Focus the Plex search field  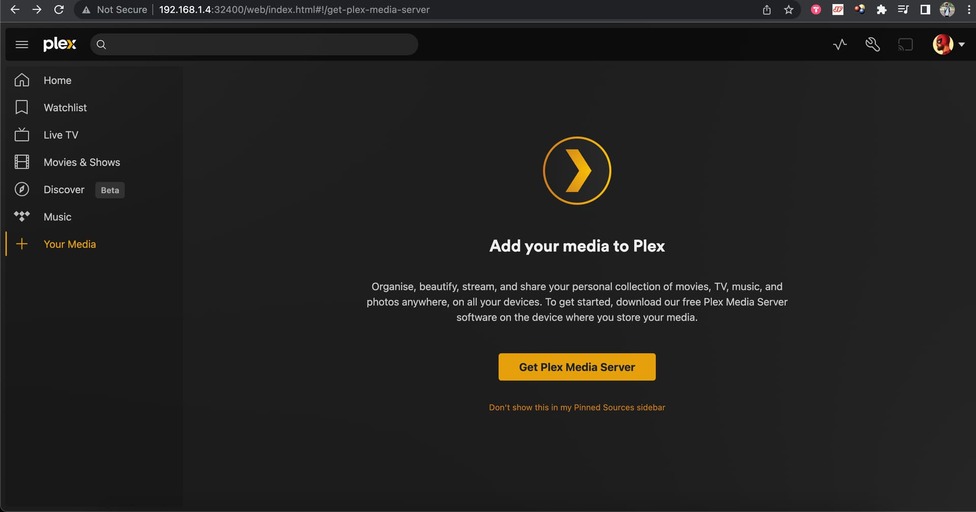click(x=254, y=45)
